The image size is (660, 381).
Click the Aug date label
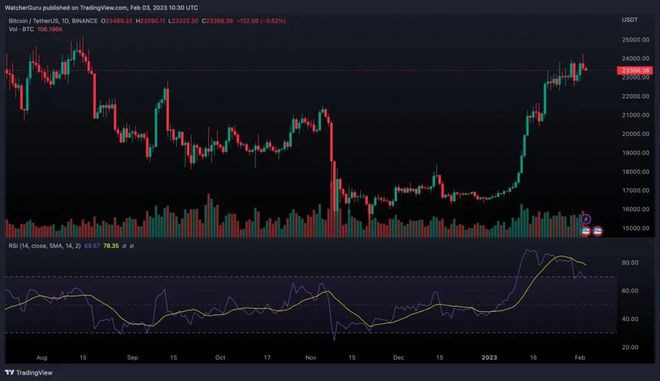[x=42, y=357]
